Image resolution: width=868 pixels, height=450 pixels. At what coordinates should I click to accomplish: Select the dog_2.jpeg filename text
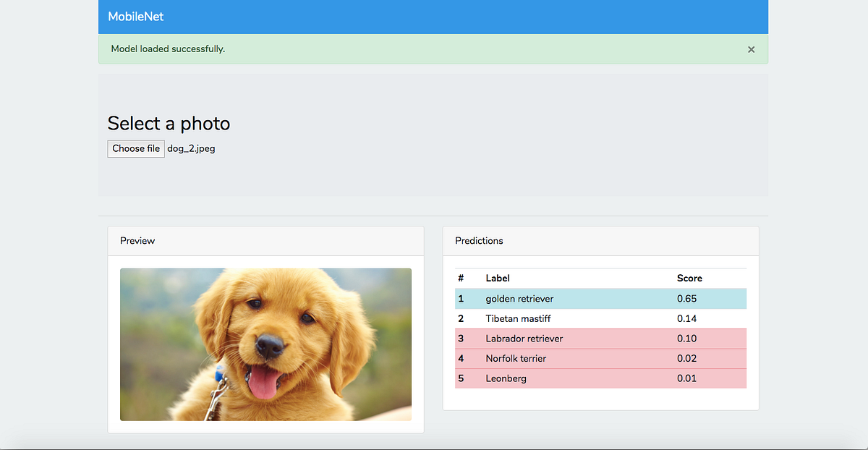[190, 148]
